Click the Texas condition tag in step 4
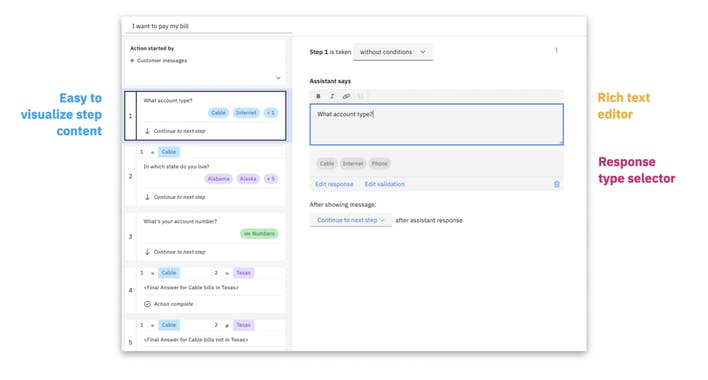 point(243,273)
